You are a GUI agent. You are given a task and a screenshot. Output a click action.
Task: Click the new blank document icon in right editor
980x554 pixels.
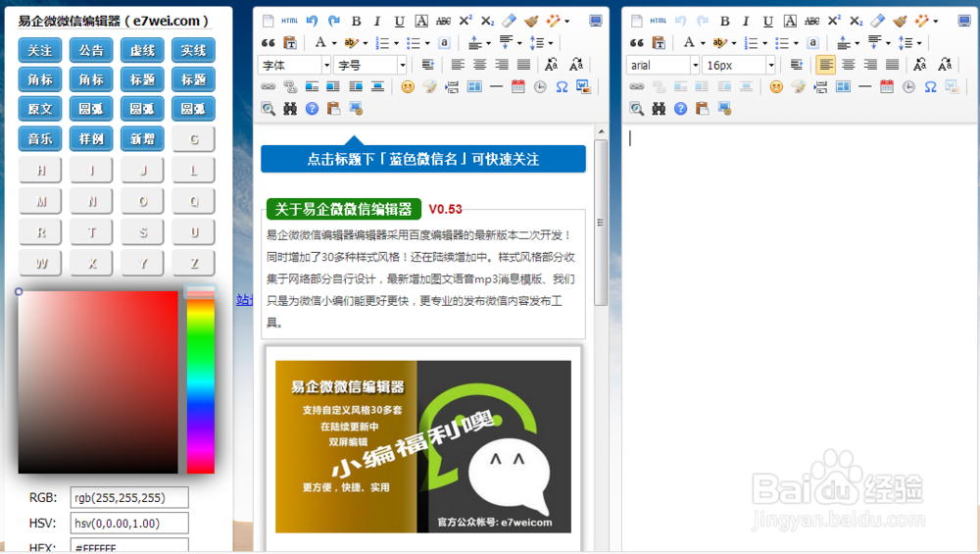[637, 21]
